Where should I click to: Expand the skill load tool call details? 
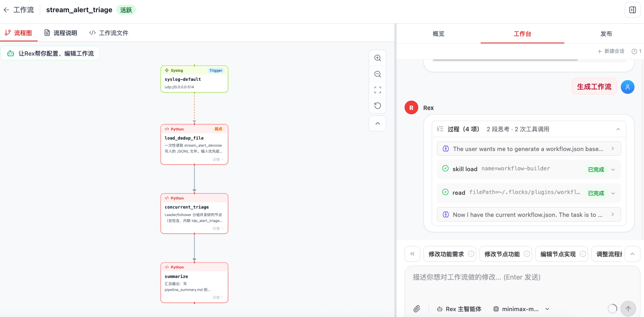pyautogui.click(x=613, y=170)
